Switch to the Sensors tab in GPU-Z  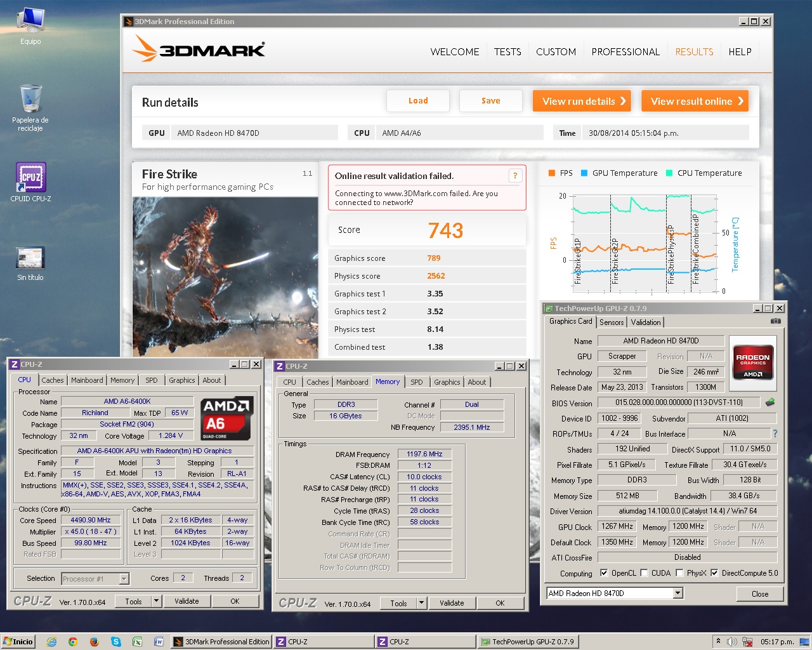(x=612, y=322)
